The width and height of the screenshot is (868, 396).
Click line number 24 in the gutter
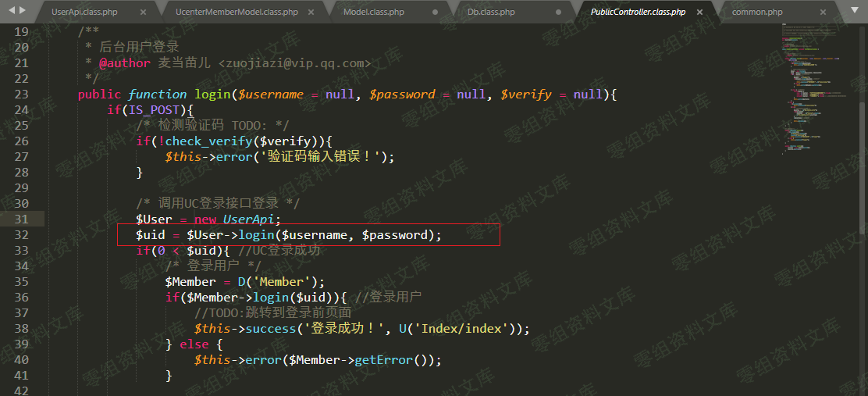(22, 110)
